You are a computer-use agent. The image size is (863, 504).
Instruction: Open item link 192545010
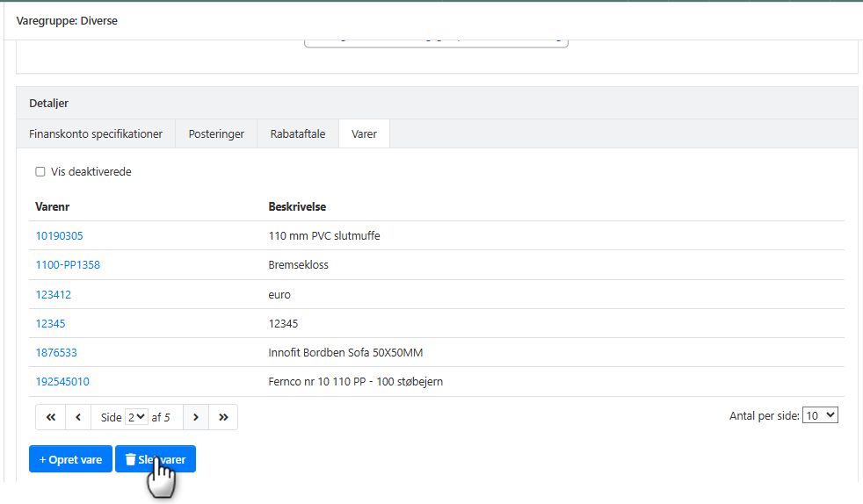(x=62, y=382)
